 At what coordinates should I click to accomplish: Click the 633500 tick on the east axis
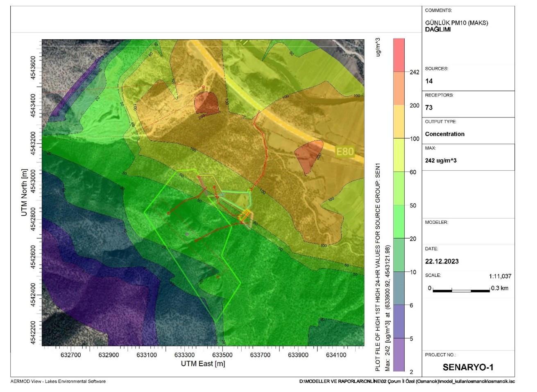[x=222, y=355]
